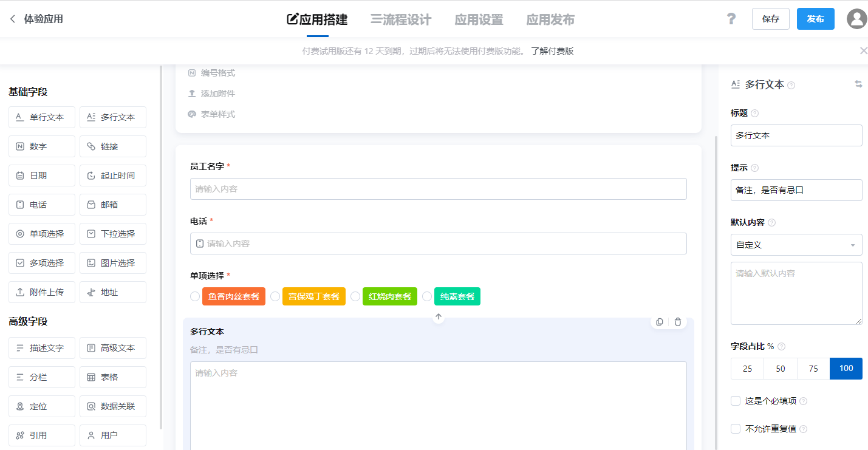Enable the 这是个必填项 checkbox
This screenshot has height=450, width=868.
(x=735, y=401)
